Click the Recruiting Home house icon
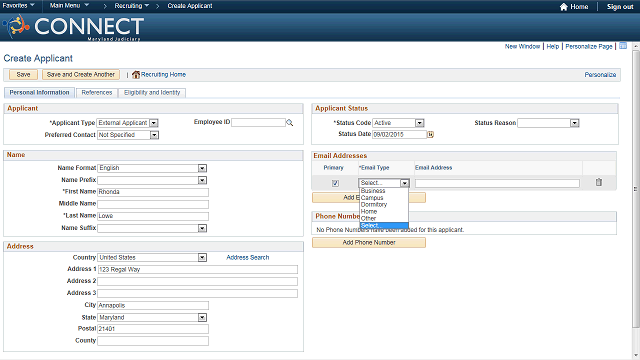Viewport: 640px width, 360px height. coord(136,75)
